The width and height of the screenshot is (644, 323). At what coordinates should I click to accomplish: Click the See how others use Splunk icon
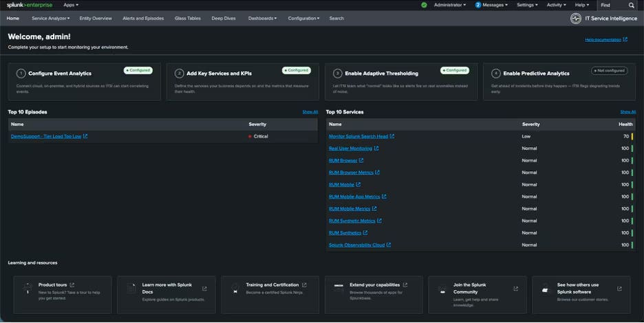[546, 289]
